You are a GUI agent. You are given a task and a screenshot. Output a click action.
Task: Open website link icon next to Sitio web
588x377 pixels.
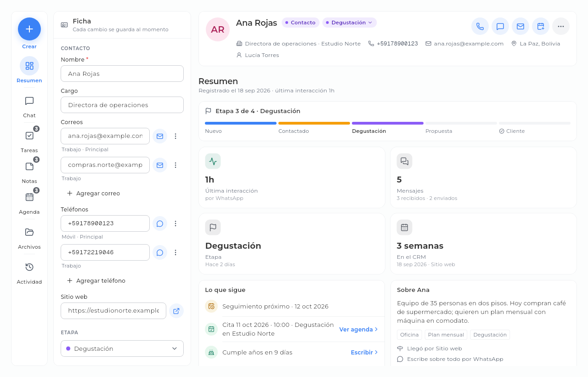[176, 311]
